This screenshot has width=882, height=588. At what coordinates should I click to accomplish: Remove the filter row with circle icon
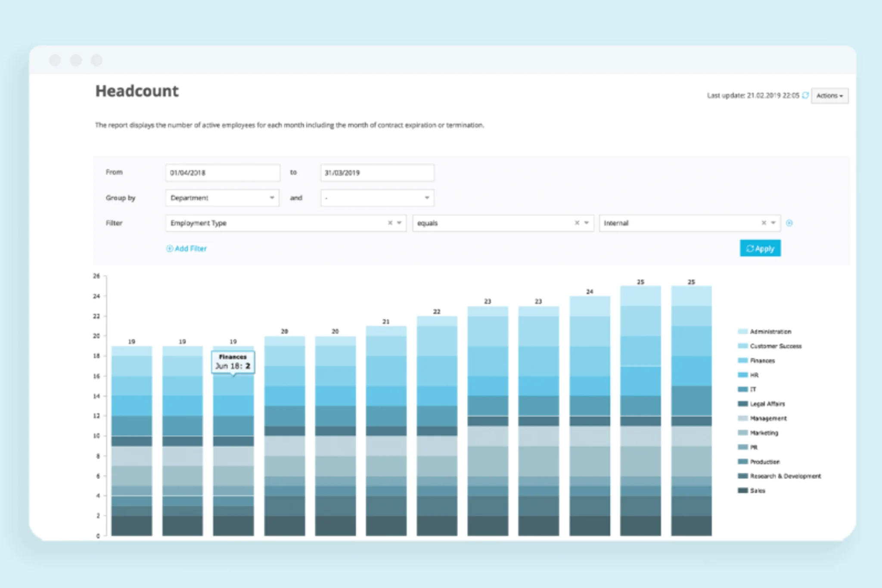(789, 223)
